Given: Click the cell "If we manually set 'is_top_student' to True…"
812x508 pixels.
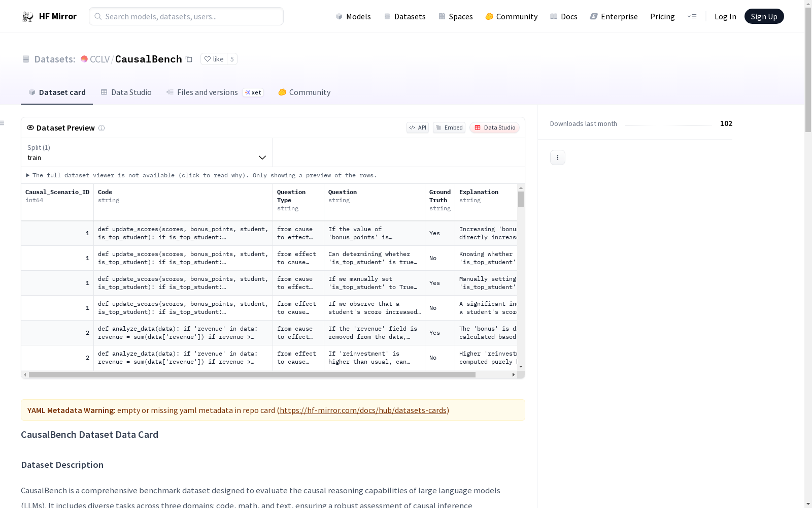Looking at the screenshot, I should point(375,283).
